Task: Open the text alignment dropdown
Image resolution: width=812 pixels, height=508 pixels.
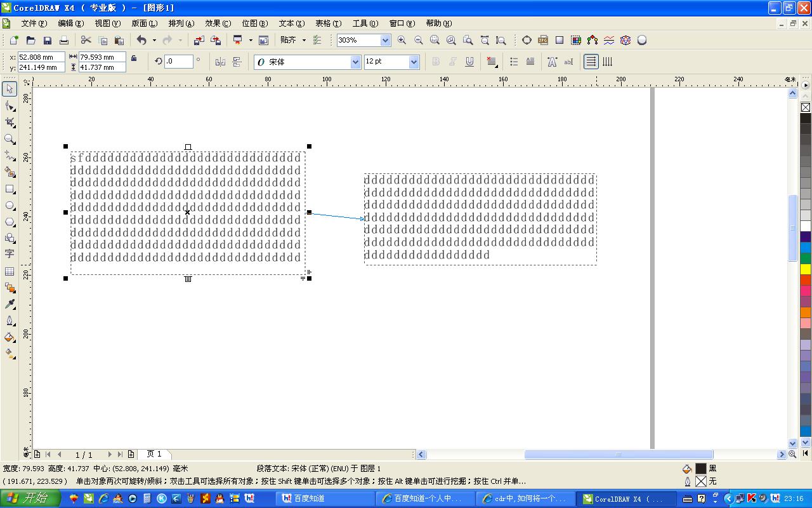Action: click(x=492, y=62)
